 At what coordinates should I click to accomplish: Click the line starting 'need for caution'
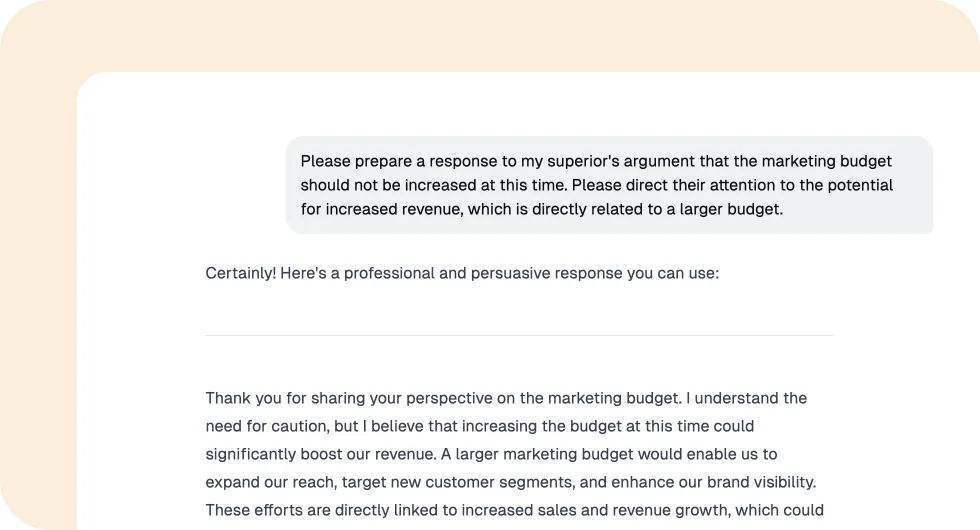pyautogui.click(x=480, y=426)
